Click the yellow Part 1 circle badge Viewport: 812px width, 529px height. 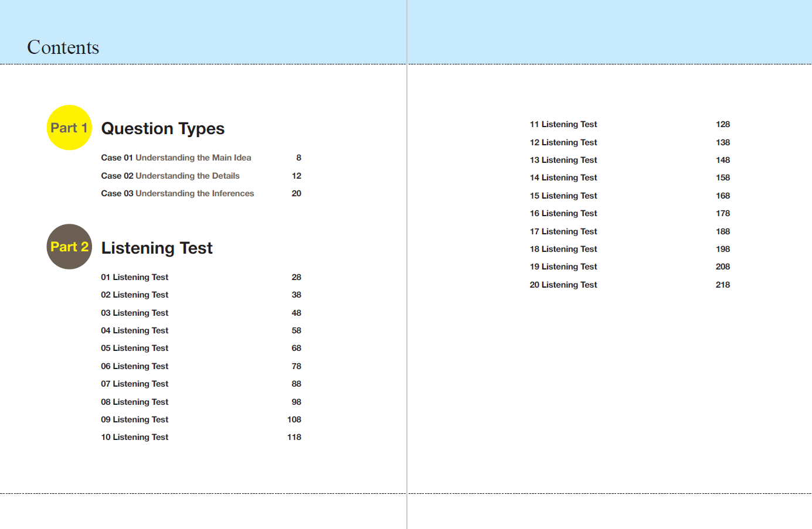(x=69, y=128)
